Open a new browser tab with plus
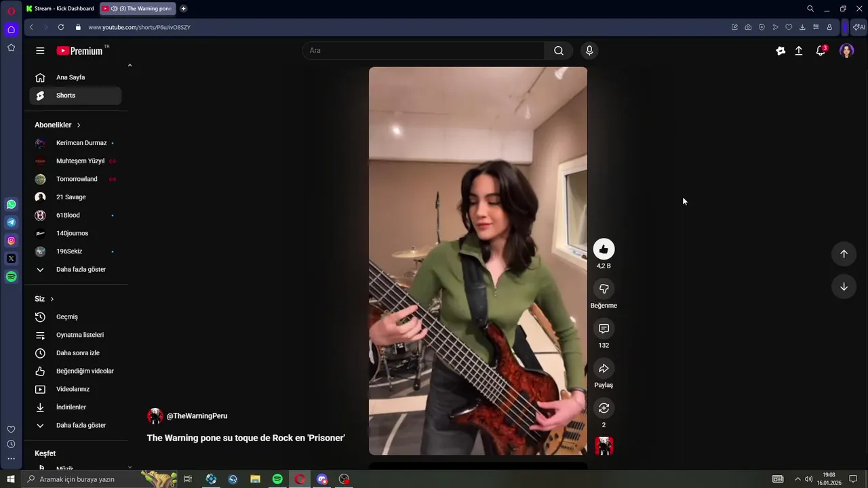 click(183, 9)
